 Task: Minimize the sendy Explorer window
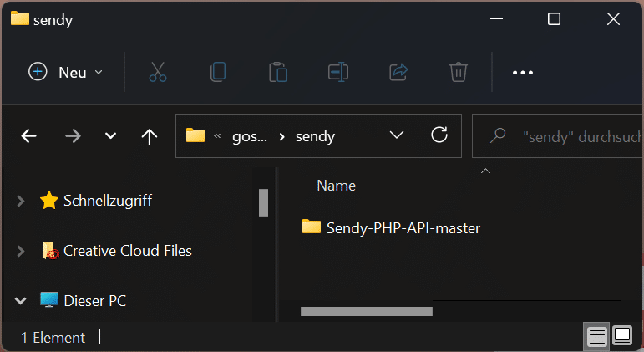point(496,19)
